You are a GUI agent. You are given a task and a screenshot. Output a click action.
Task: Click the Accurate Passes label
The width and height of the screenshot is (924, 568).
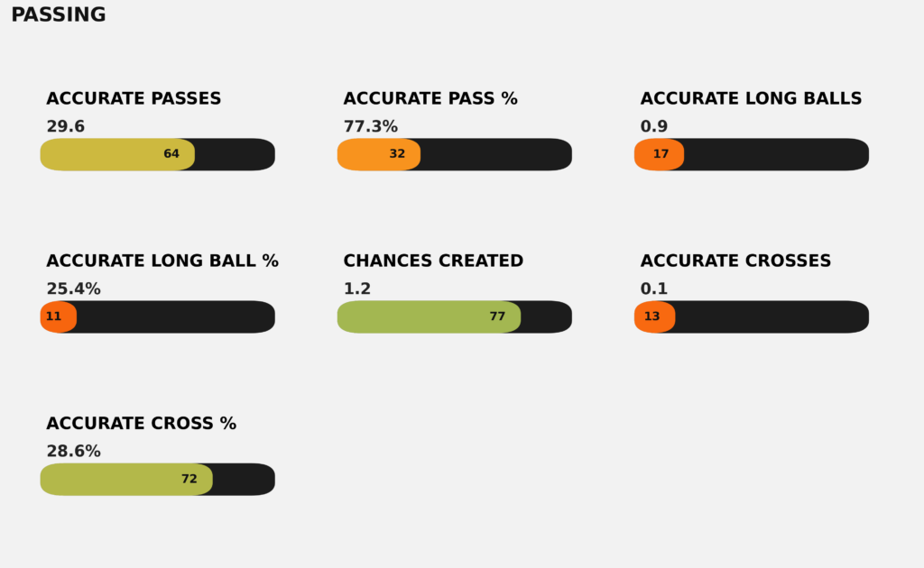(x=134, y=99)
